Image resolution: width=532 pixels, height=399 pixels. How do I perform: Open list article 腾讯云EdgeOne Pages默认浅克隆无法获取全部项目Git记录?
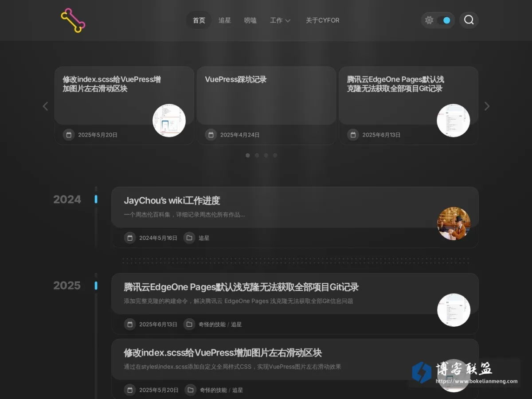pos(241,287)
